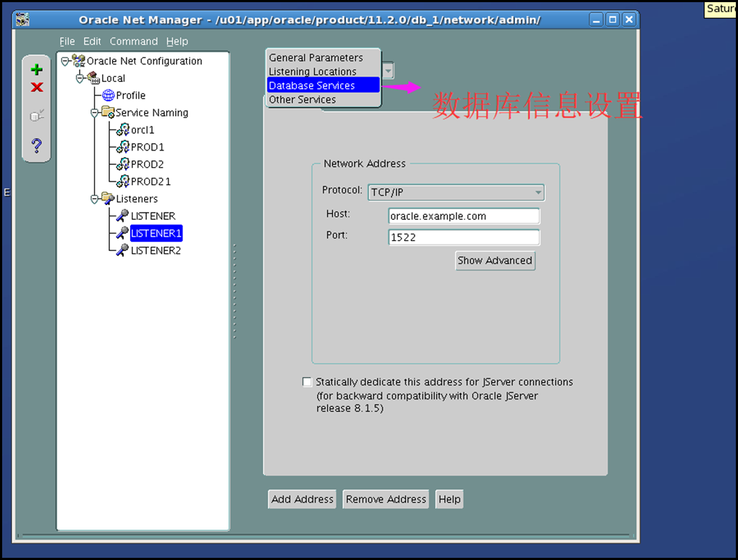
Task: Close the Oracle Net Manager window
Action: click(x=629, y=20)
